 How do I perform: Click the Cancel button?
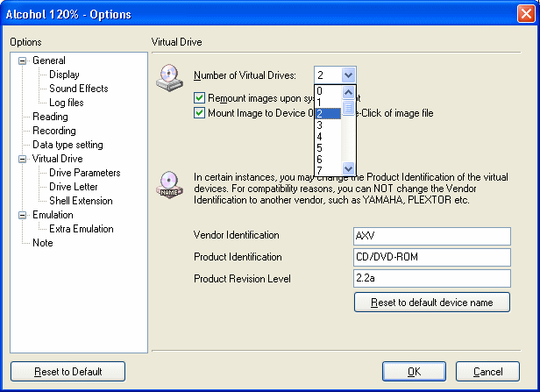[487, 371]
